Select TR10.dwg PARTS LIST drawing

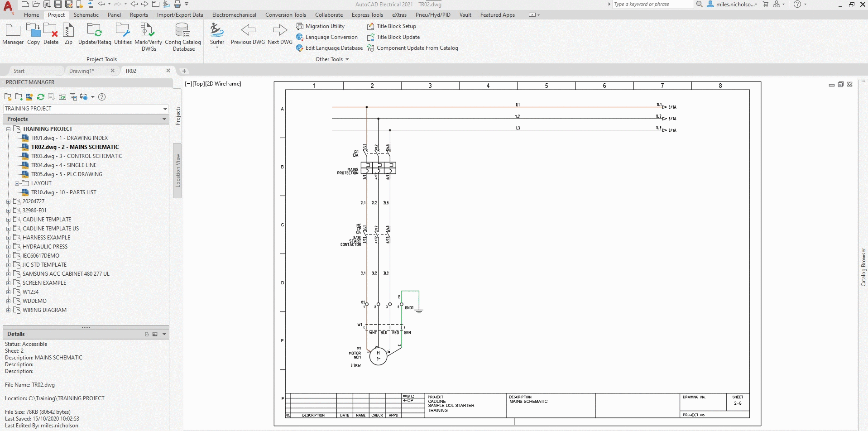[63, 192]
